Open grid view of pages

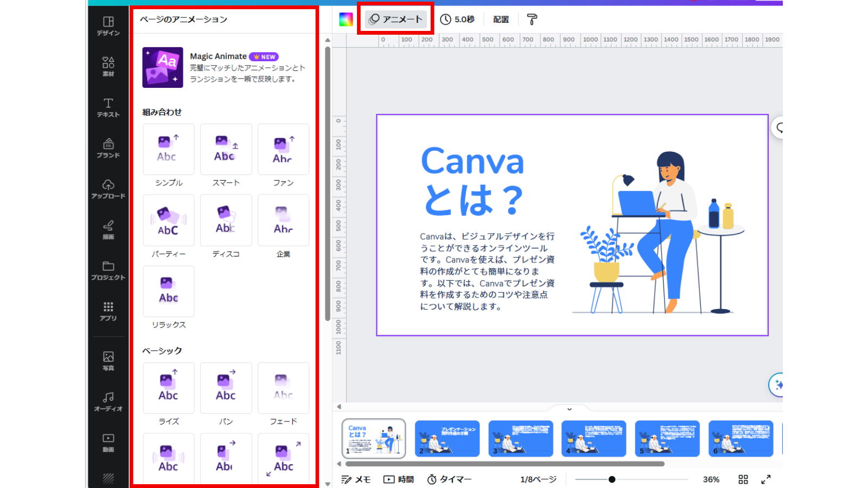click(x=743, y=479)
